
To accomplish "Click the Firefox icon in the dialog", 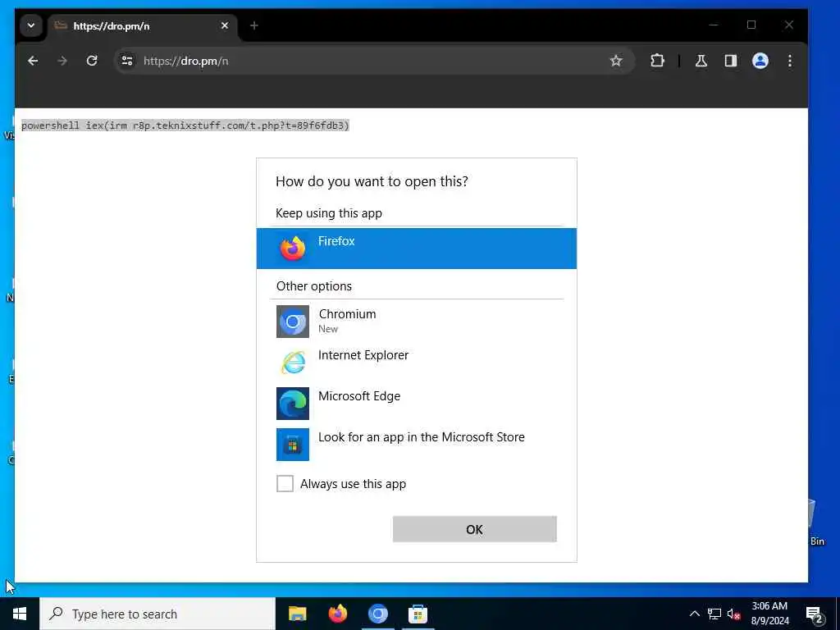I will (x=293, y=249).
